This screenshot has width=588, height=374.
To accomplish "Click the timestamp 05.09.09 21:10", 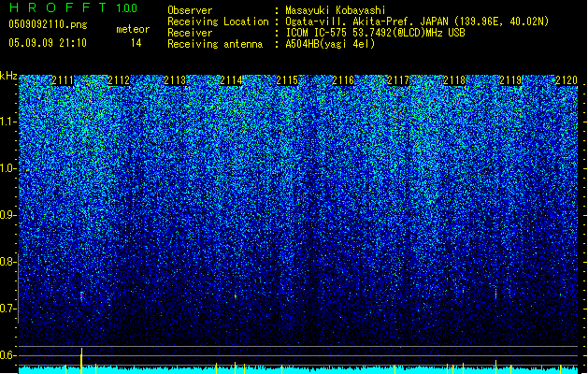I will (48, 43).
